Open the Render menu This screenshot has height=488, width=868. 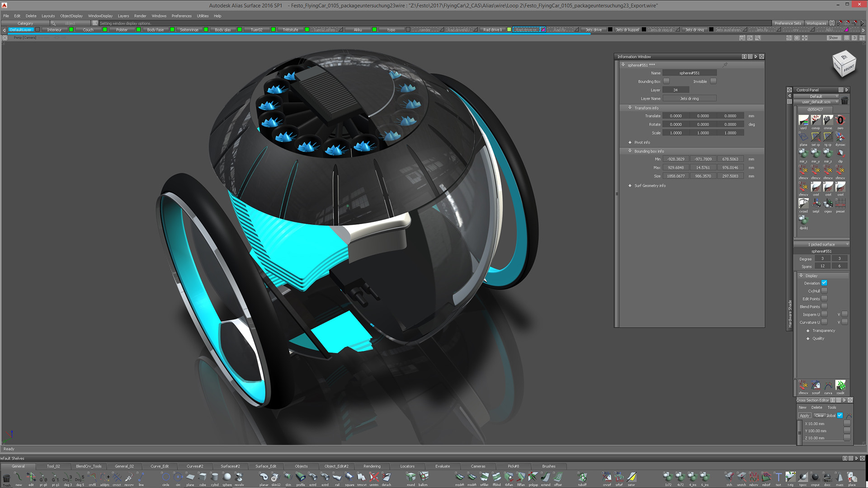tap(140, 16)
